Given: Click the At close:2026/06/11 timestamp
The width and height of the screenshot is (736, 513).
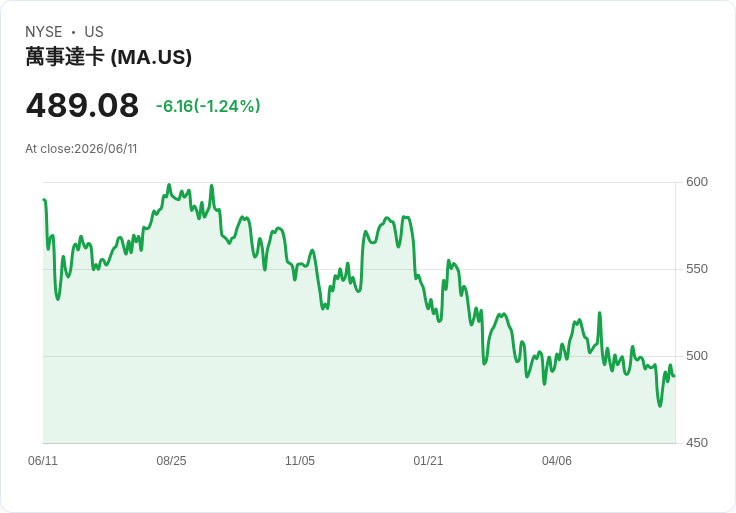Looking at the screenshot, I should click(81, 149).
